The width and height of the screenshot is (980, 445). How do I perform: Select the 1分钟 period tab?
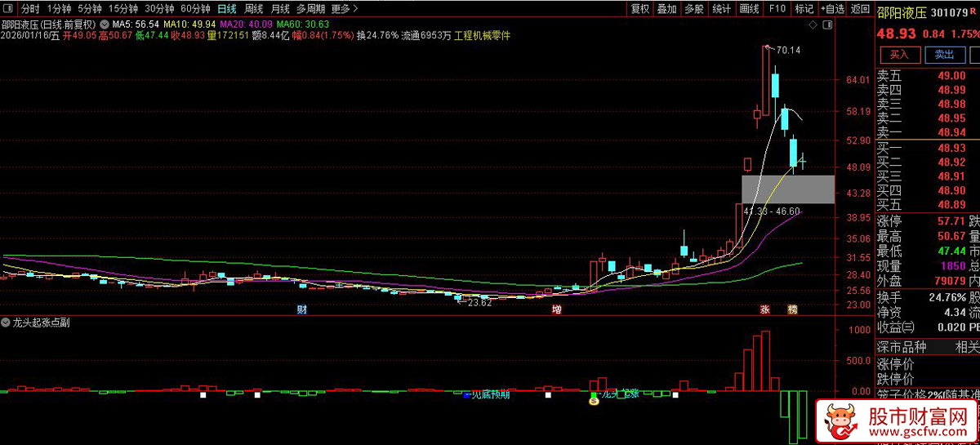60,9
